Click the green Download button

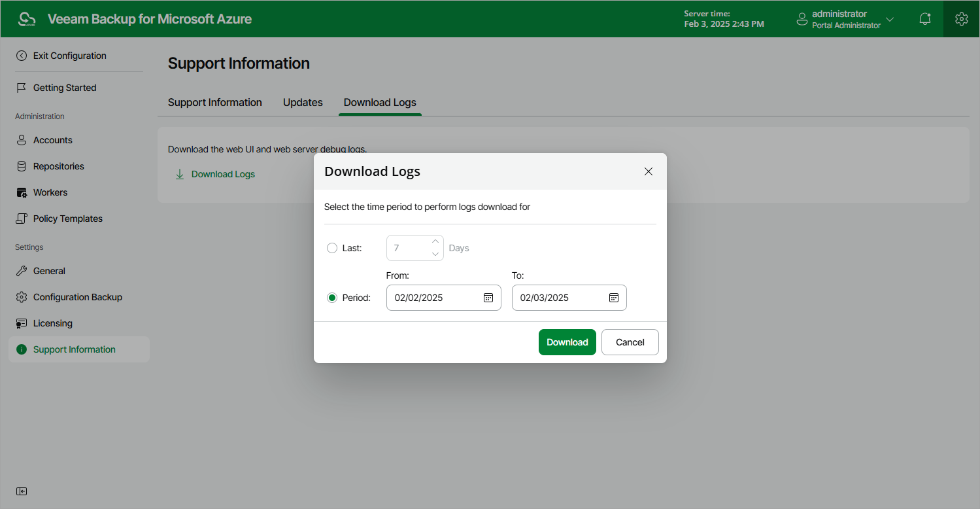pos(567,342)
